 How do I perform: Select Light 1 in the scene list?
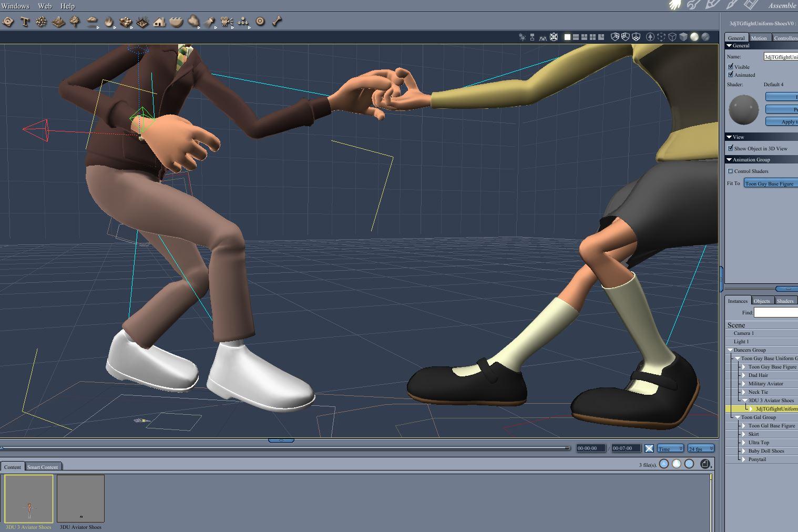coord(762,342)
